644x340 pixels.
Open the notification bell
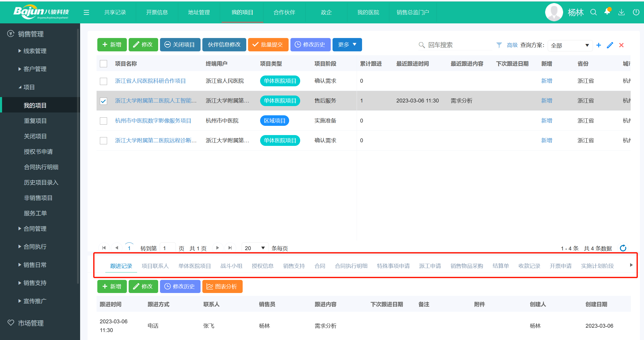607,12
